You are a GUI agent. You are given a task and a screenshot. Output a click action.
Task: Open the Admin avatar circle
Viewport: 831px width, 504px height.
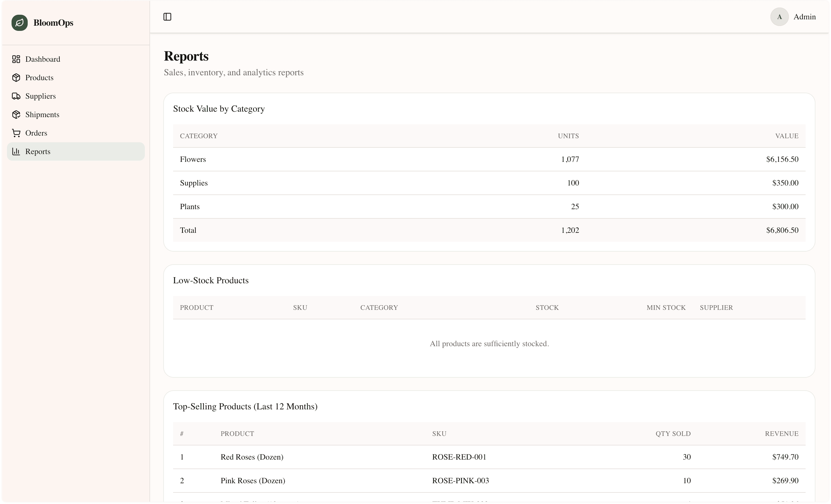click(779, 16)
